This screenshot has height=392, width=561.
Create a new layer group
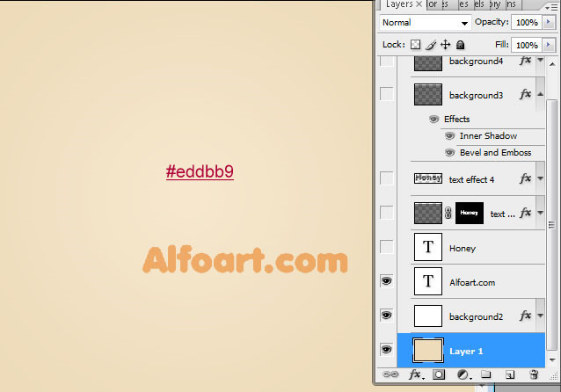[x=486, y=375]
